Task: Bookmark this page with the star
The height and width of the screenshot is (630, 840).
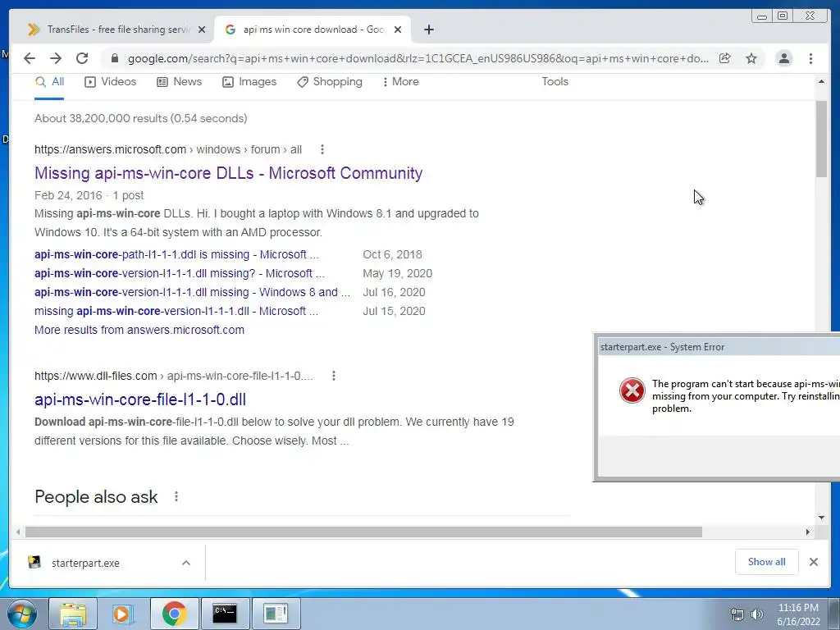Action: pos(751,58)
